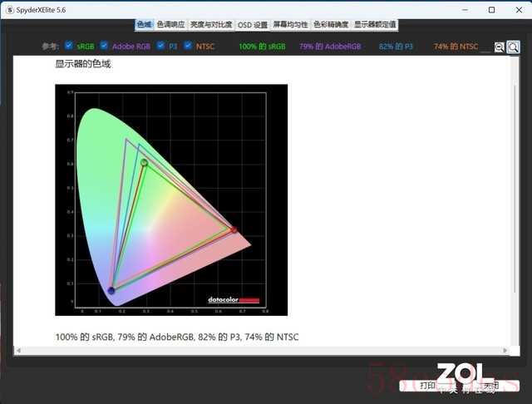Click the 打印 button

click(x=427, y=386)
